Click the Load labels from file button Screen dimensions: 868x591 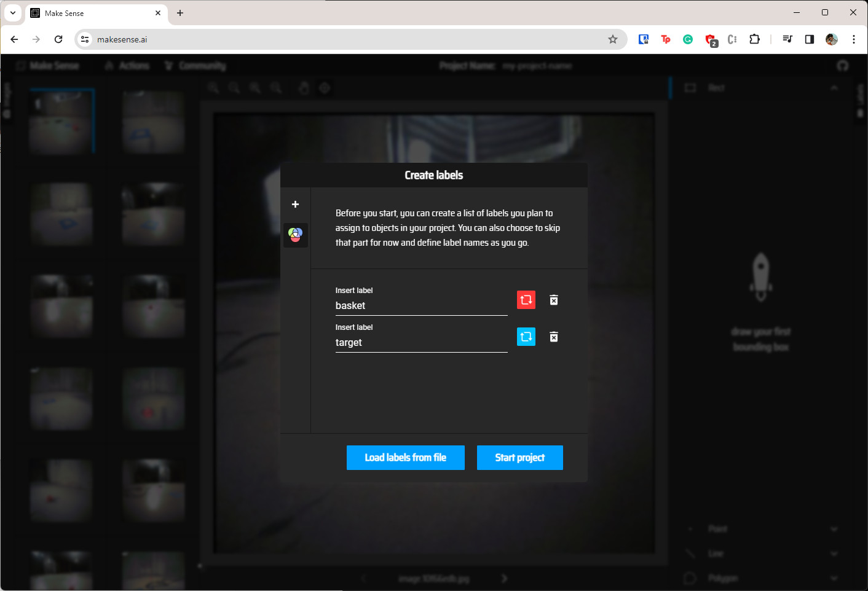click(x=405, y=457)
